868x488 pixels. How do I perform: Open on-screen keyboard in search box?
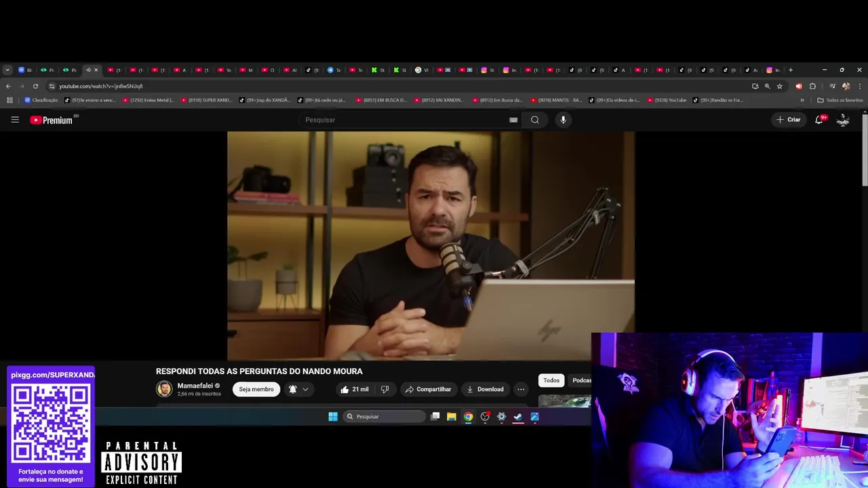[513, 120]
